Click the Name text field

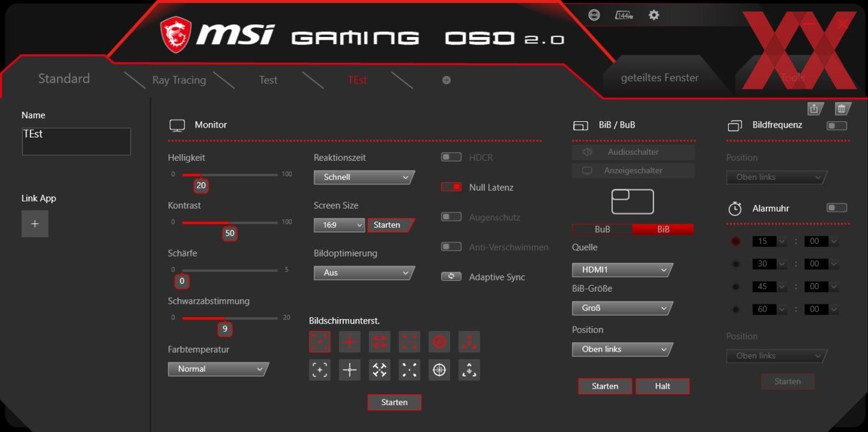[77, 141]
